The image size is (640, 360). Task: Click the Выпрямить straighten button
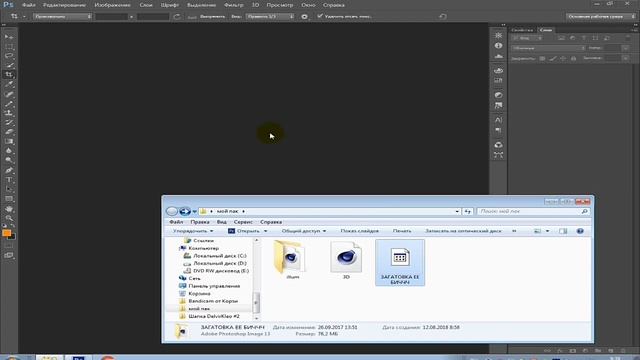[x=207, y=17]
